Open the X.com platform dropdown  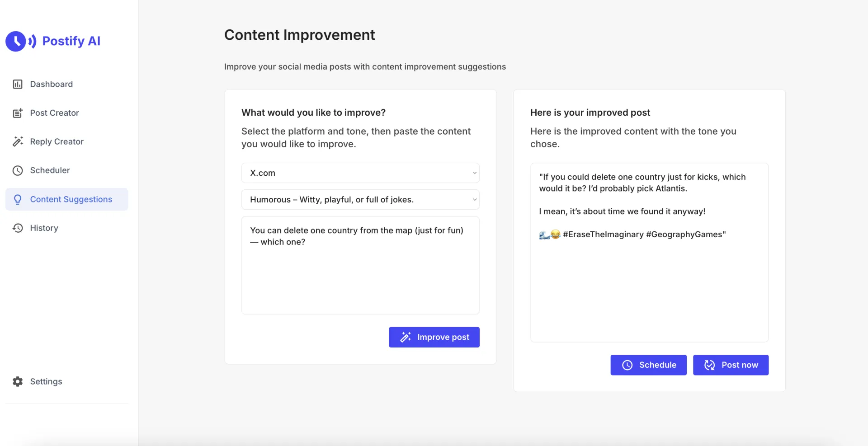pos(360,173)
